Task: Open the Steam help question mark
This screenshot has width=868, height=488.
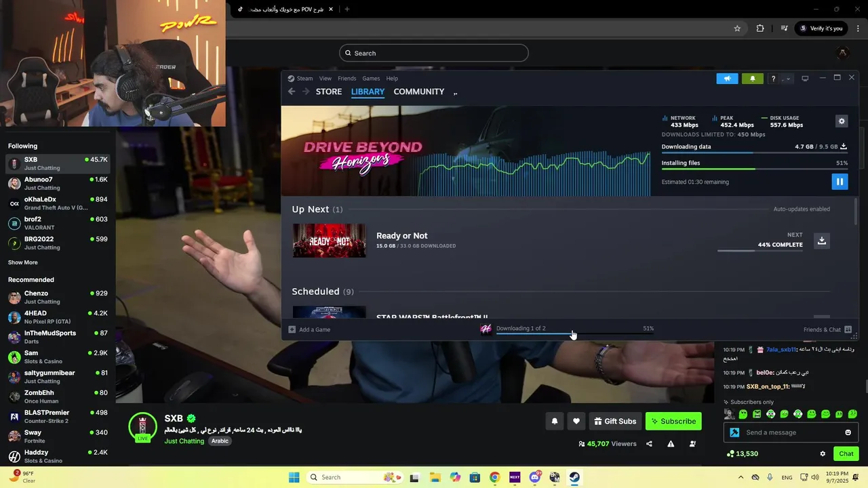Action: 773,79
